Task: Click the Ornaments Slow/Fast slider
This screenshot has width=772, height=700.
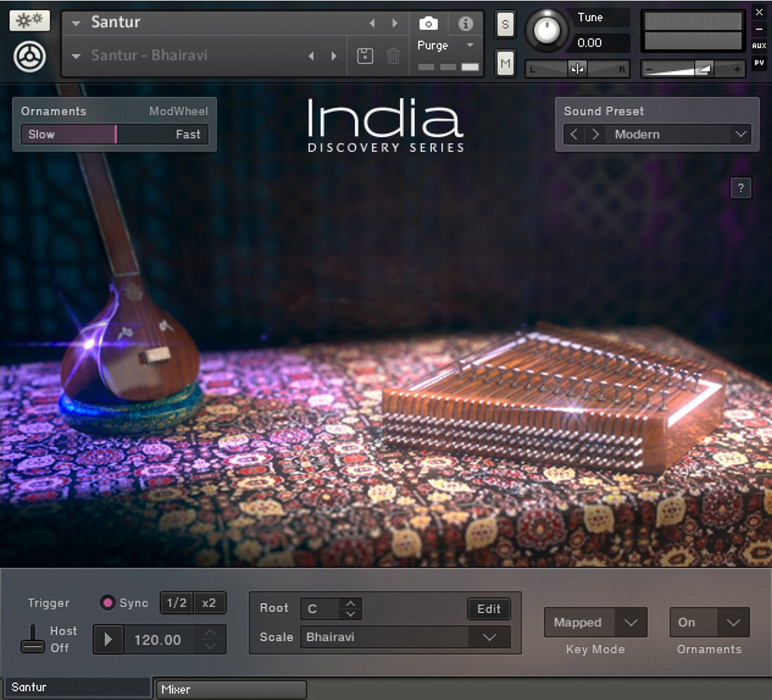Action: 115,134
